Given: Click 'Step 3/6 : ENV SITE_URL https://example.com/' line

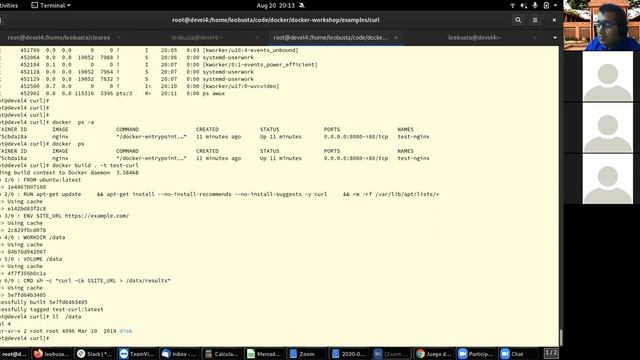Looking at the screenshot, I should pyautogui.click(x=64, y=216).
